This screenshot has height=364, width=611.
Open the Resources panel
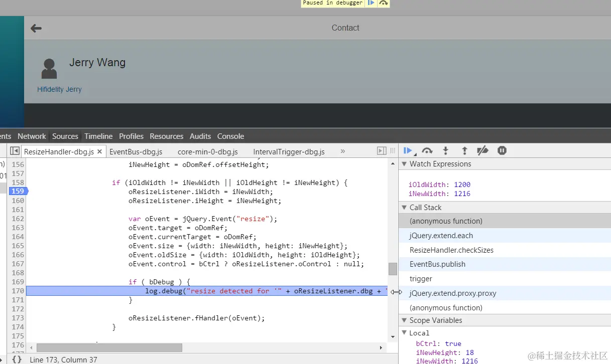(x=167, y=136)
